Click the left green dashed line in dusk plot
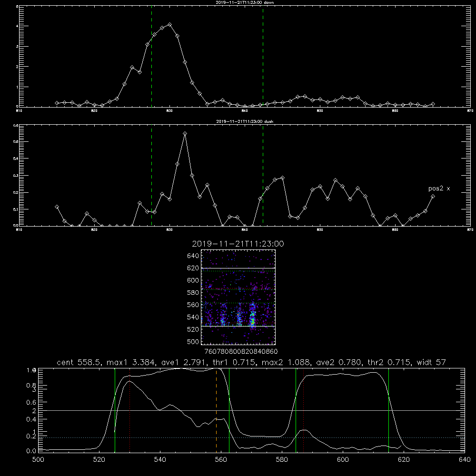Image resolution: width=476 pixels, height=476 pixels. [151, 176]
